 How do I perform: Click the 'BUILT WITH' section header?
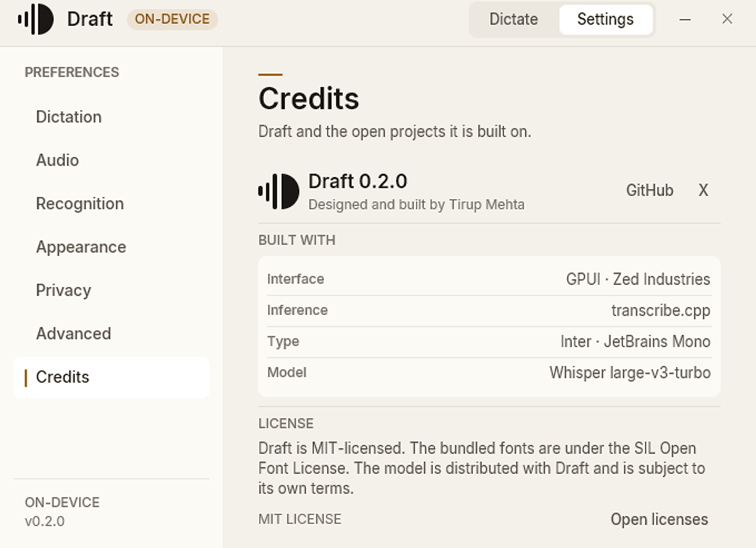297,240
